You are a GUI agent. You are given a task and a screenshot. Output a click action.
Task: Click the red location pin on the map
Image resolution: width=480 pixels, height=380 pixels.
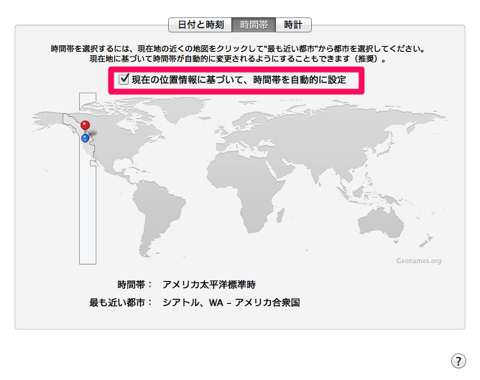(x=85, y=125)
